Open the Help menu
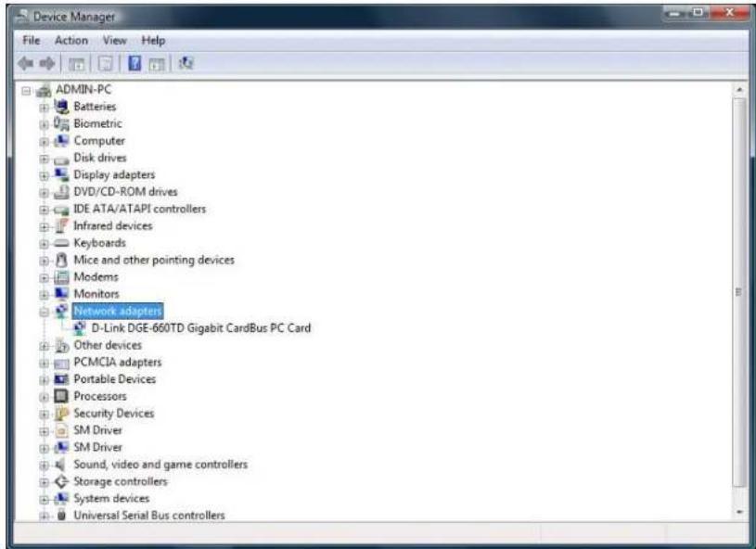Image resolution: width=756 pixels, height=549 pixels. (153, 41)
